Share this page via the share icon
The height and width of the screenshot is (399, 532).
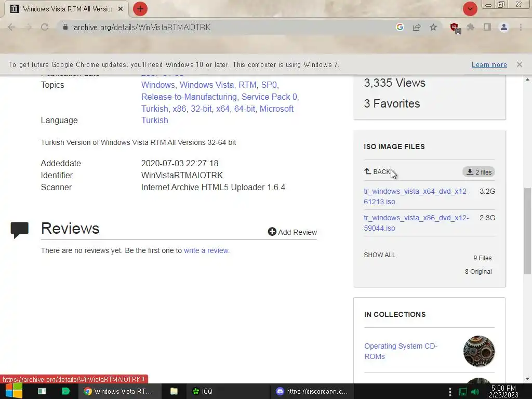coord(417,27)
